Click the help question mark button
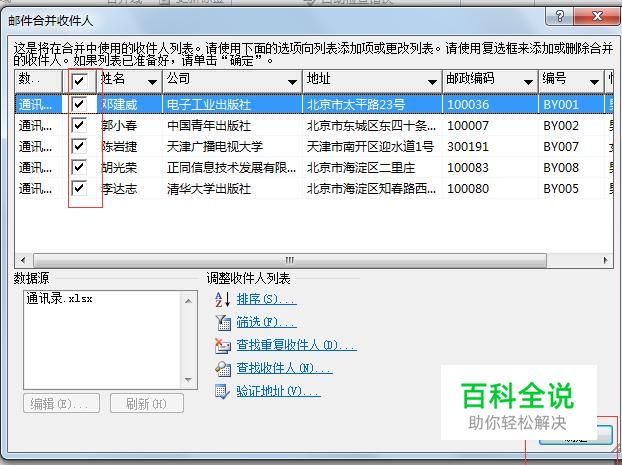This screenshot has height=465, width=622. [x=560, y=16]
